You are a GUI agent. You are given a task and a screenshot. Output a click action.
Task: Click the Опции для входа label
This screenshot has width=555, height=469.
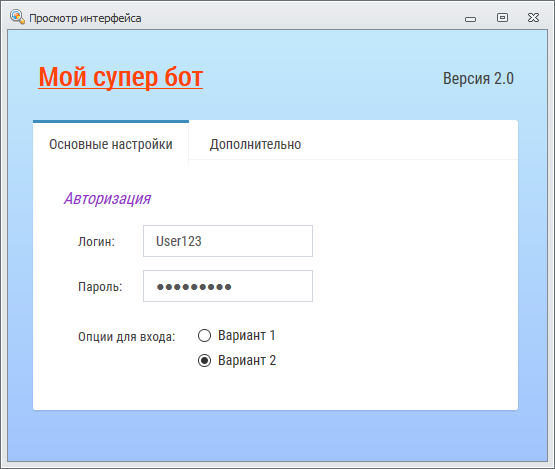click(126, 337)
